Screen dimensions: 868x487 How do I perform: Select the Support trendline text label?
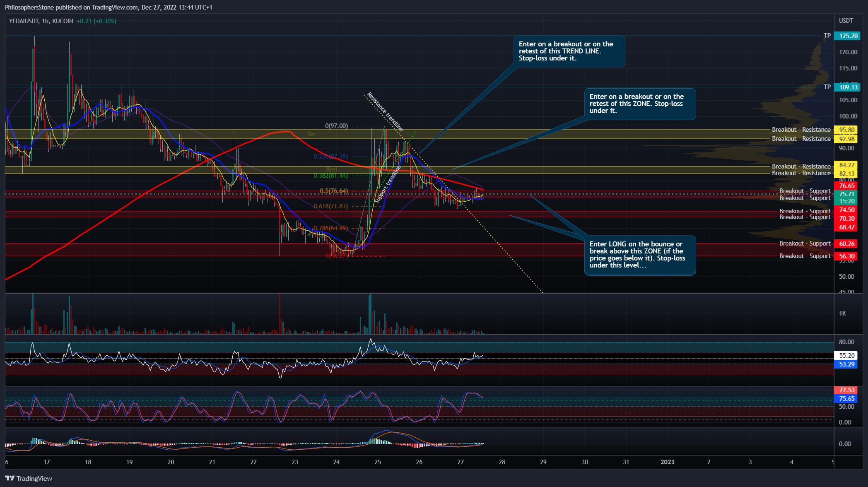click(388, 184)
